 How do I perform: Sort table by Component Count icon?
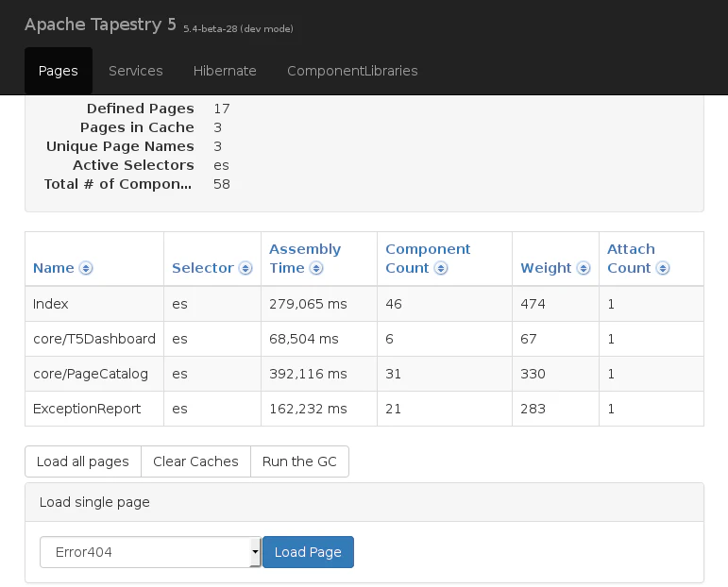pyautogui.click(x=440, y=268)
